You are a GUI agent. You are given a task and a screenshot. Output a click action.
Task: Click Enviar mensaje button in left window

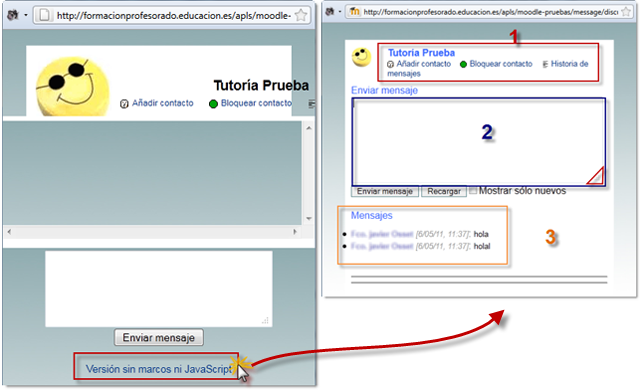click(x=159, y=338)
